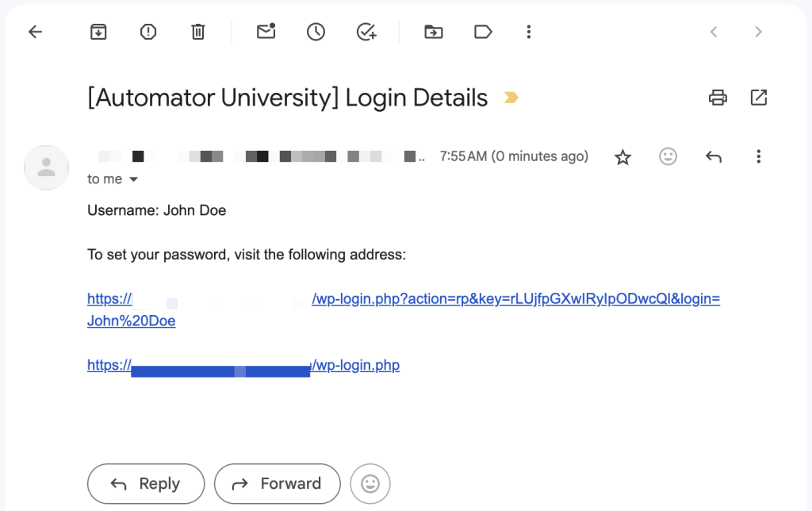Go back to the inbox
Screen dimensions: 812x511
coord(34,32)
